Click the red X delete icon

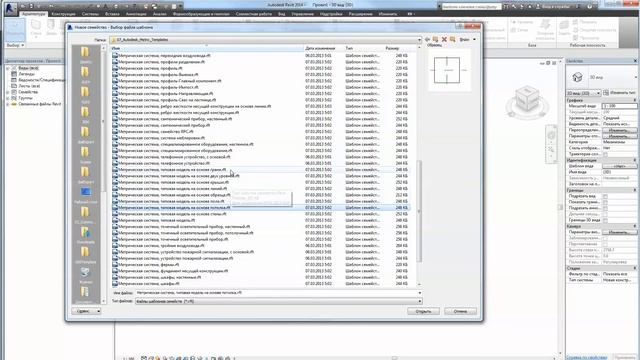pos(444,40)
